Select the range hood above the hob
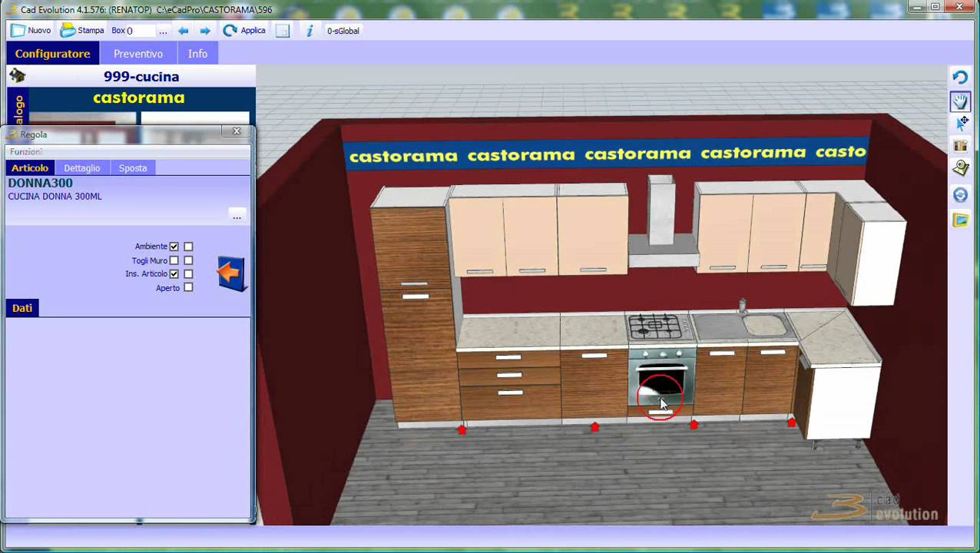Image resolution: width=980 pixels, height=553 pixels. pos(662,223)
